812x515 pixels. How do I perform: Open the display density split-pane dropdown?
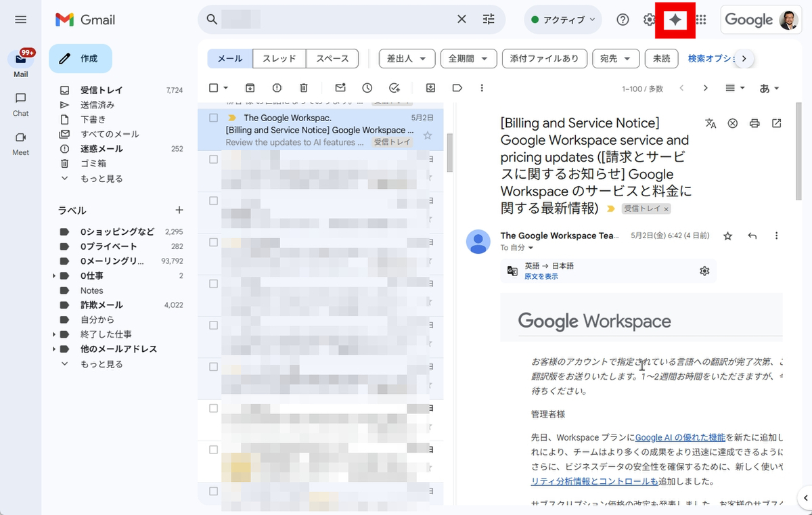[735, 88]
